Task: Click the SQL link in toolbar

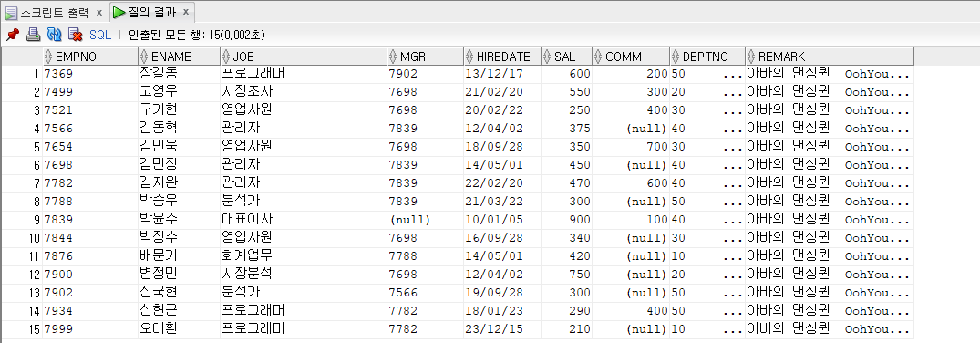Action: [x=100, y=35]
